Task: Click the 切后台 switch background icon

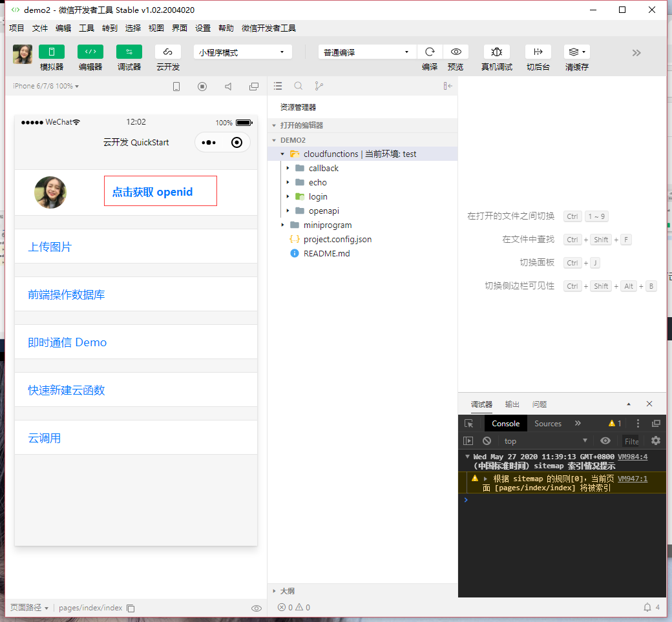Action: click(x=538, y=52)
